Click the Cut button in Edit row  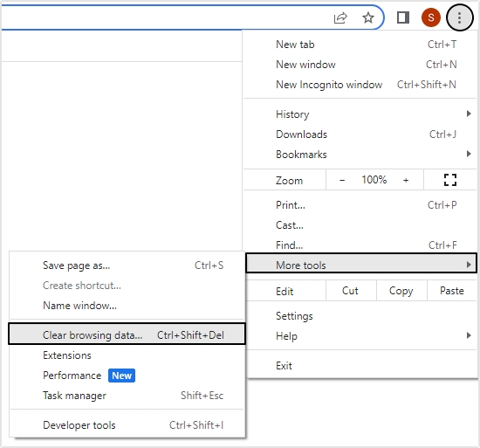(351, 291)
